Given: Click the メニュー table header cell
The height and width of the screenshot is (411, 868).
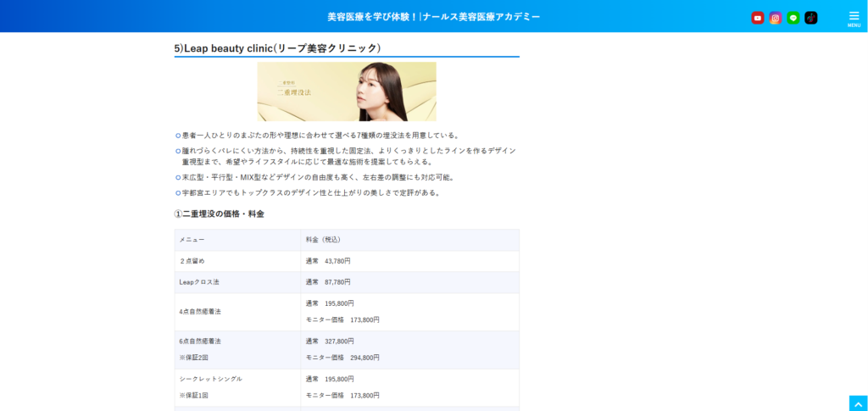Looking at the screenshot, I should coord(237,240).
